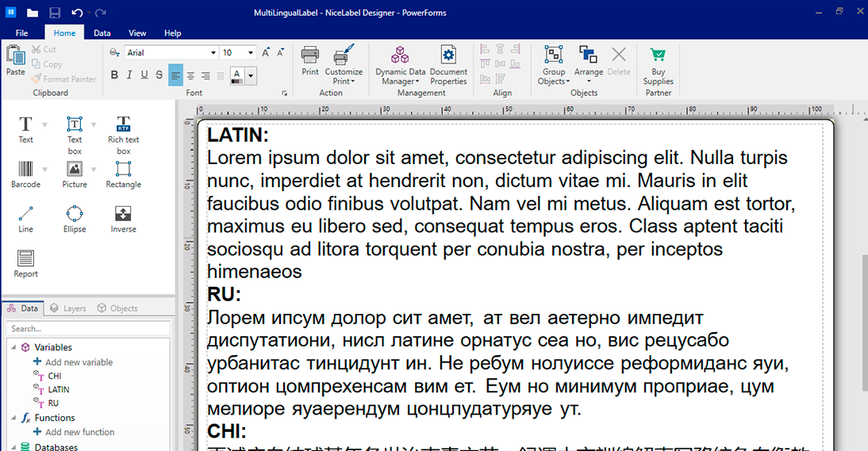Expand the font size dropdown
The height and width of the screenshot is (451, 868).
click(251, 53)
